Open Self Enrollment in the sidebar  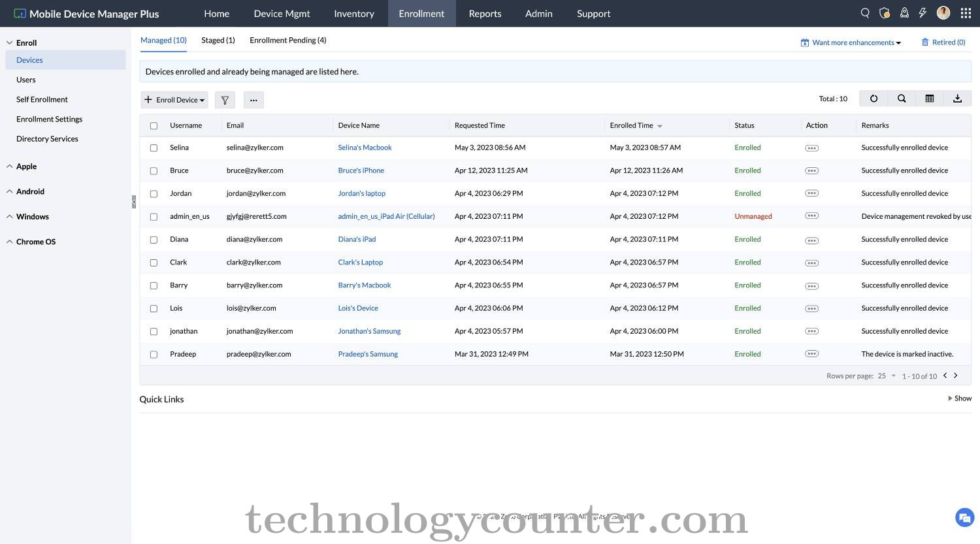(42, 99)
